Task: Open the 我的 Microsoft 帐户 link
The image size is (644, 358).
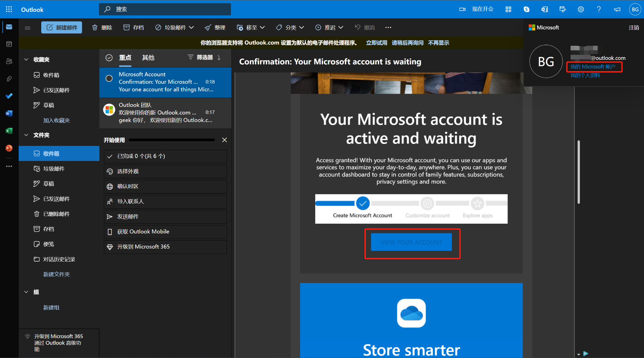Action: click(593, 67)
